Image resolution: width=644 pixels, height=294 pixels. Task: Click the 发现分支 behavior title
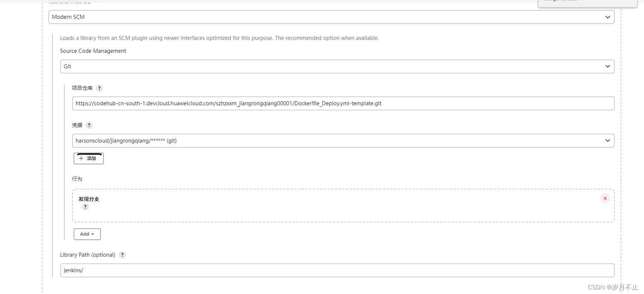(89, 199)
